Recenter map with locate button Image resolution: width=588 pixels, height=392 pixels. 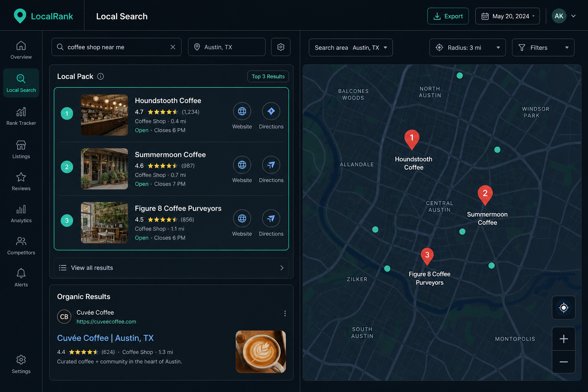pos(563,308)
